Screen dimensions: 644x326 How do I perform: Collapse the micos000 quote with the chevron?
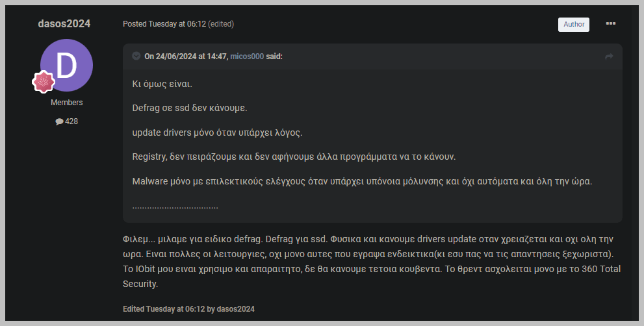pyautogui.click(x=136, y=56)
